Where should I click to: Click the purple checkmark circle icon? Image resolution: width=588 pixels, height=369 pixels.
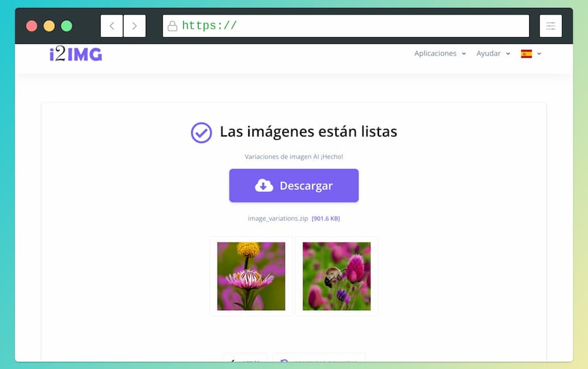point(201,133)
